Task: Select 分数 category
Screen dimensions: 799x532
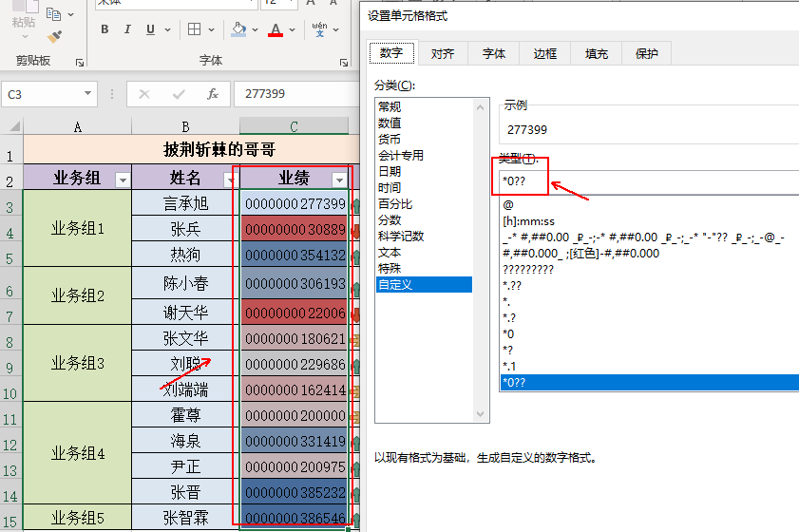Action: click(425, 219)
